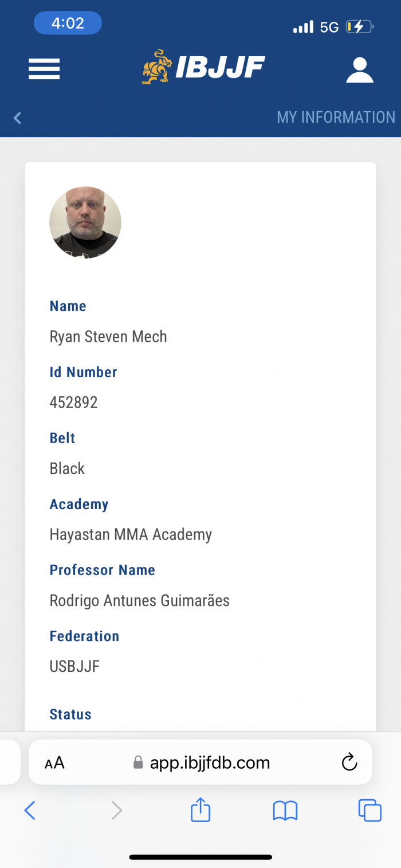
Task: Open the Safari share sheet
Action: coord(200,811)
